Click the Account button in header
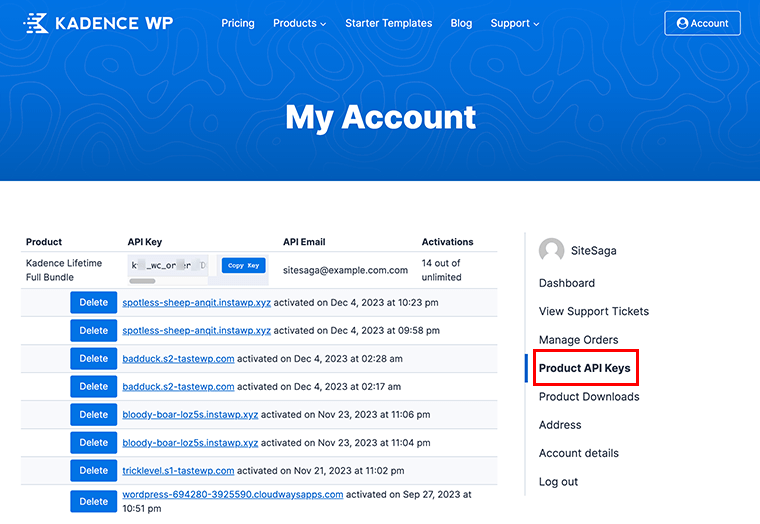This screenshot has width=760, height=524. point(702,23)
